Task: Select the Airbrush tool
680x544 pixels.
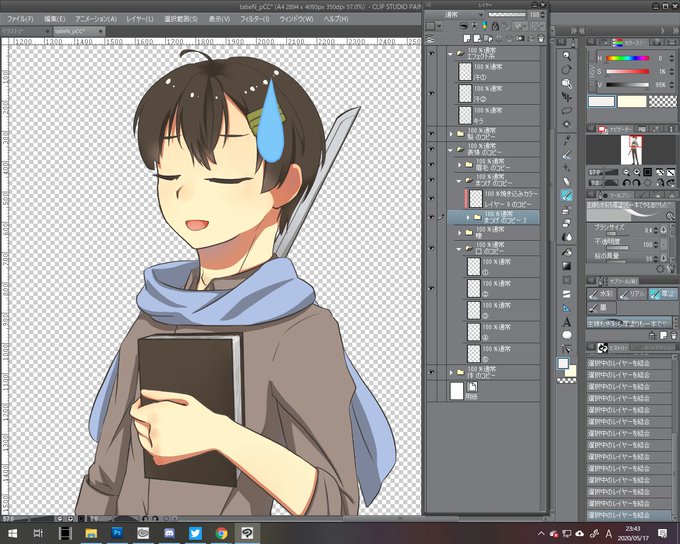Action: [x=567, y=210]
